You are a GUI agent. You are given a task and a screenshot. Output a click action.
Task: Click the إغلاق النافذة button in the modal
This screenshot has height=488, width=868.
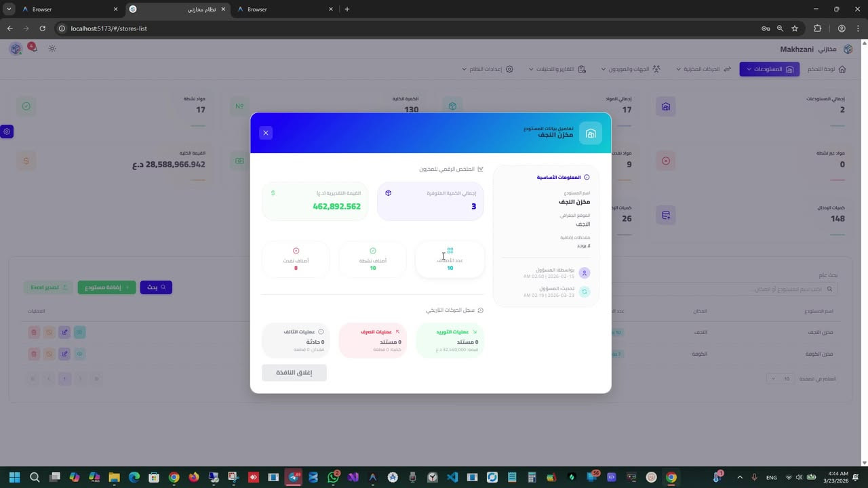click(x=294, y=372)
